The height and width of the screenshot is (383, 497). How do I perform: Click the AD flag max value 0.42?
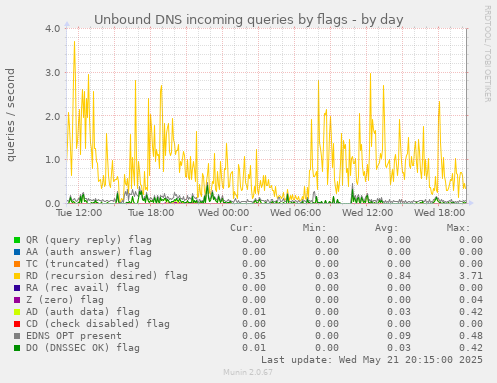(471, 312)
